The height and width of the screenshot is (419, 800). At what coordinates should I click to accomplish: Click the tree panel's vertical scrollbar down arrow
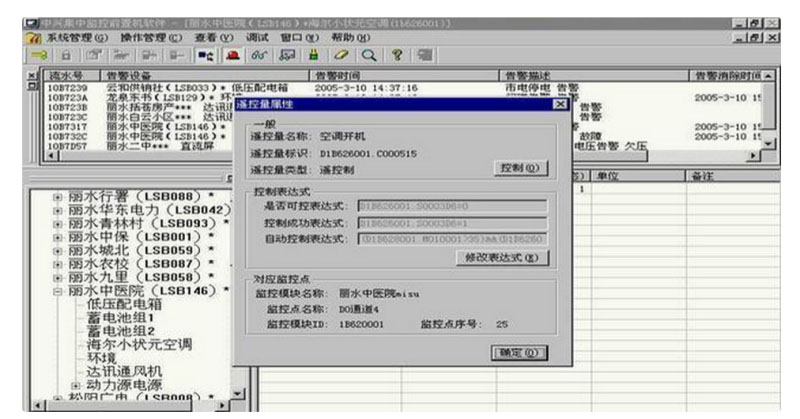click(238, 396)
